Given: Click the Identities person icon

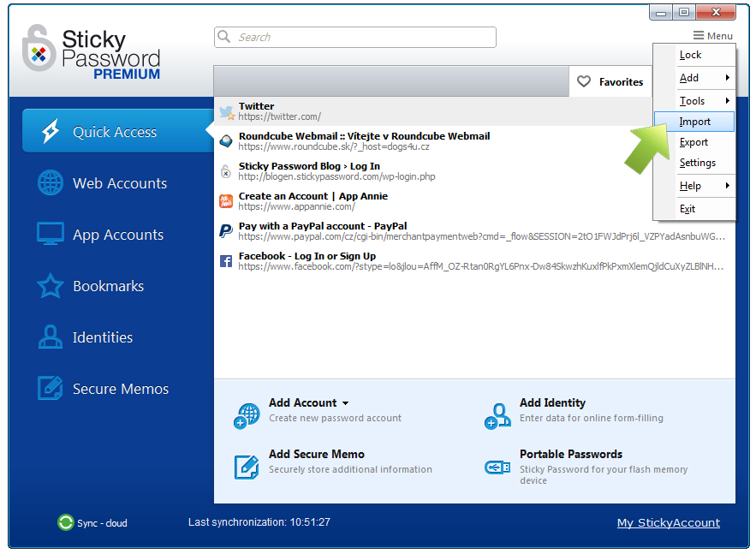Looking at the screenshot, I should coord(51,337).
